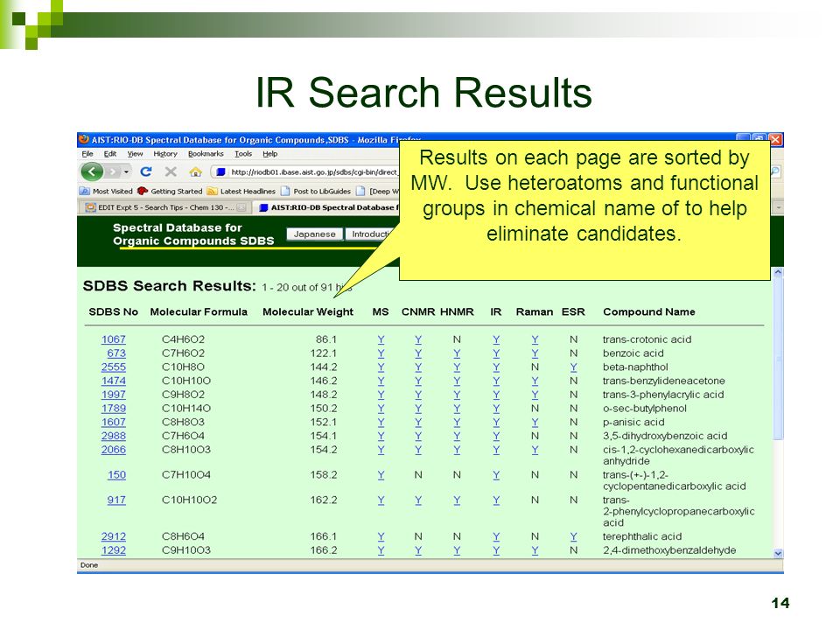Image resolution: width=840 pixels, height=630 pixels.
Task: Click the Getting Started bookmark
Action: [x=170, y=192]
